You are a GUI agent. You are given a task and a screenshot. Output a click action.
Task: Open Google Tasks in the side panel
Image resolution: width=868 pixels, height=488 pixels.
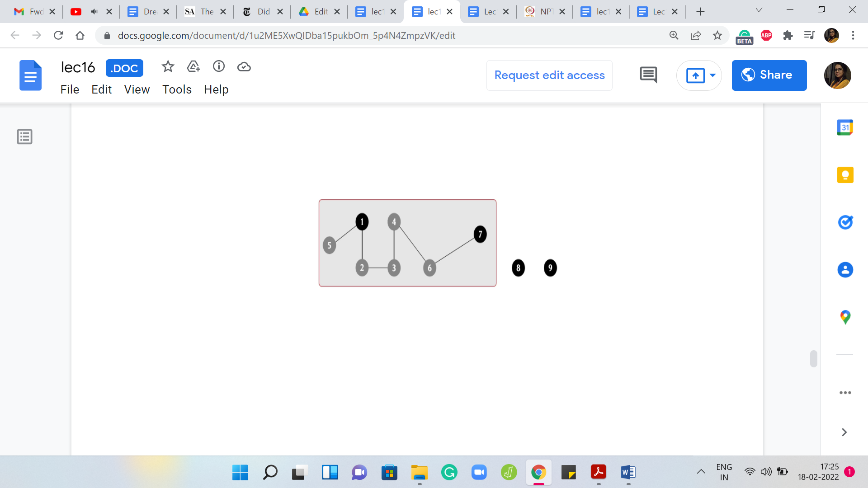845,222
